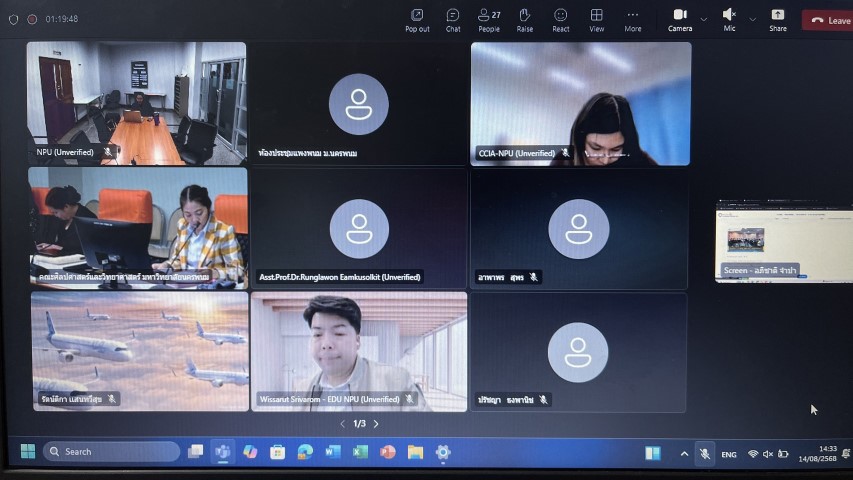The height and width of the screenshot is (480, 853).
Task: Leave the meeting
Action: coord(829,19)
